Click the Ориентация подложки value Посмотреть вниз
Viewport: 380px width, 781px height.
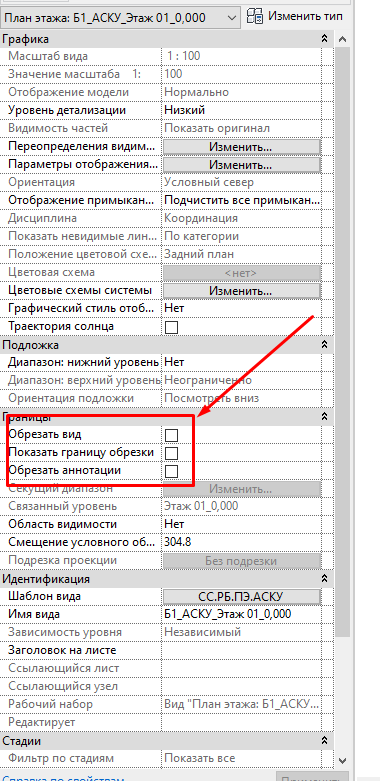242,398
